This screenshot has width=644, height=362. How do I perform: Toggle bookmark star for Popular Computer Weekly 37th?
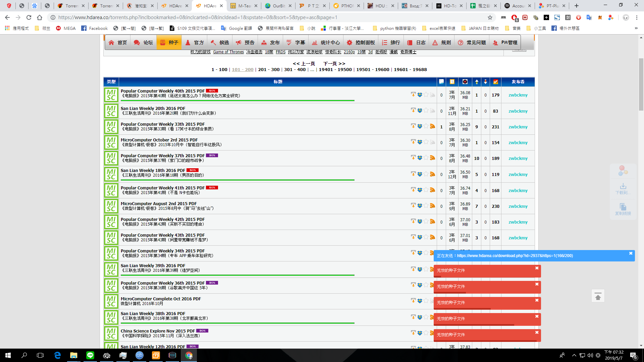click(426, 158)
